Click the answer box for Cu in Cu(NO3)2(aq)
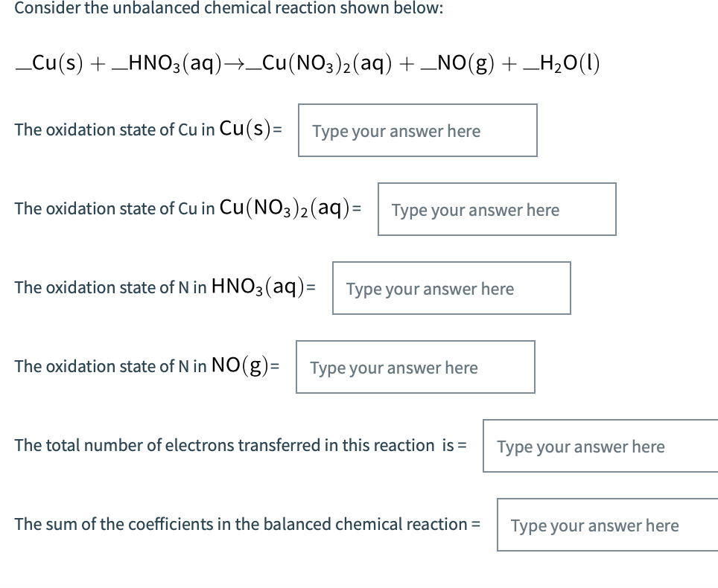The image size is (718, 588). [496, 209]
